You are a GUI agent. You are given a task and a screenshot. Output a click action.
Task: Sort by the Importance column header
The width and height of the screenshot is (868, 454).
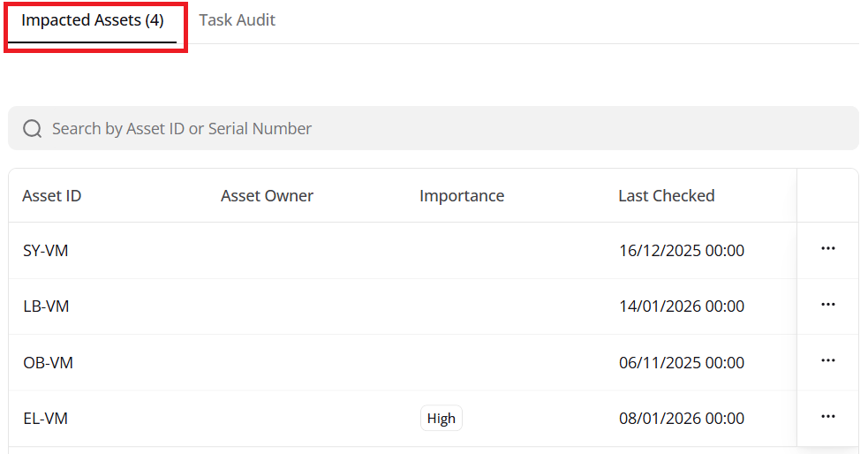(462, 196)
